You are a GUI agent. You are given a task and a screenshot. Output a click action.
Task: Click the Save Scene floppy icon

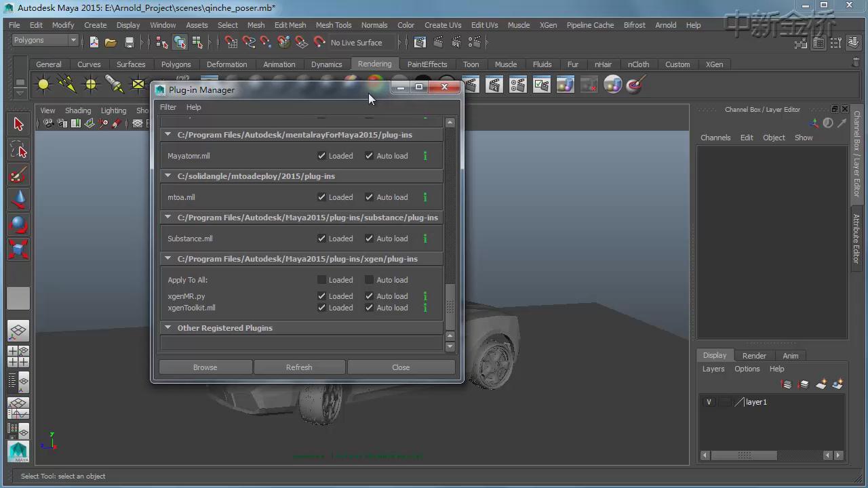[129, 42]
